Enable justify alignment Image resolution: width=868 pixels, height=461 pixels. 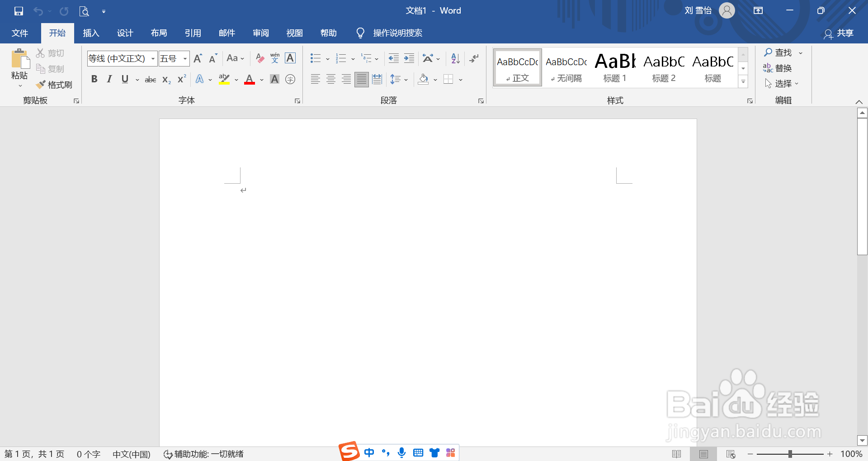point(361,79)
